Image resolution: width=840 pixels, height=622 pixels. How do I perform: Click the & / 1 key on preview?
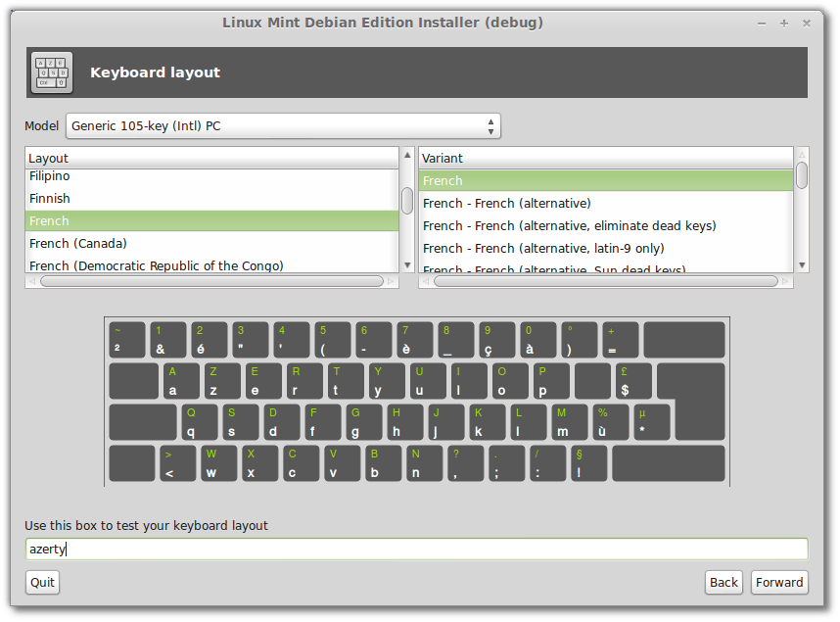(x=168, y=340)
